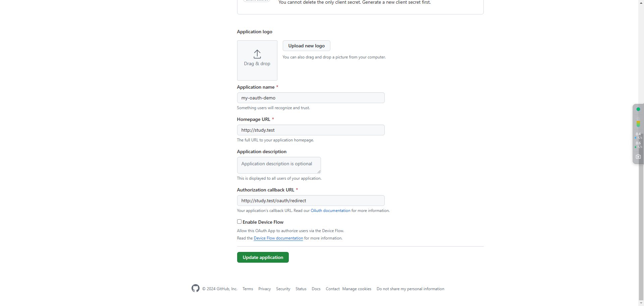Click Do not share my personal information
The image size is (644, 306).
click(410, 289)
